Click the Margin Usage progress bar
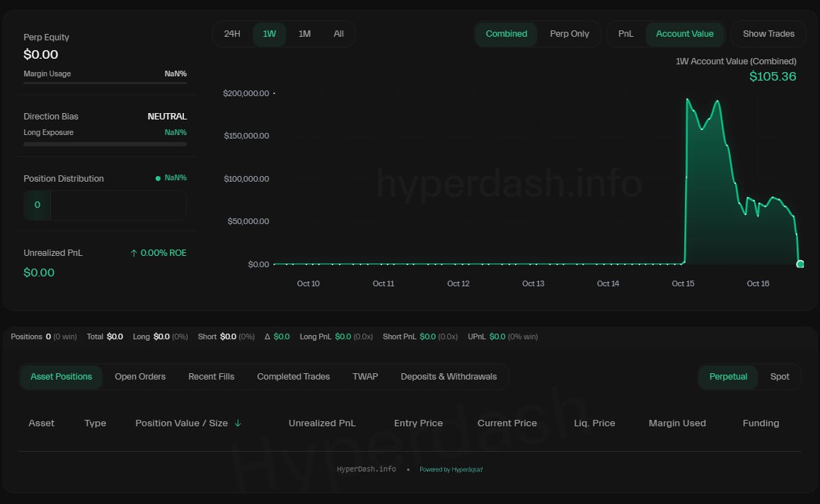 pos(105,83)
